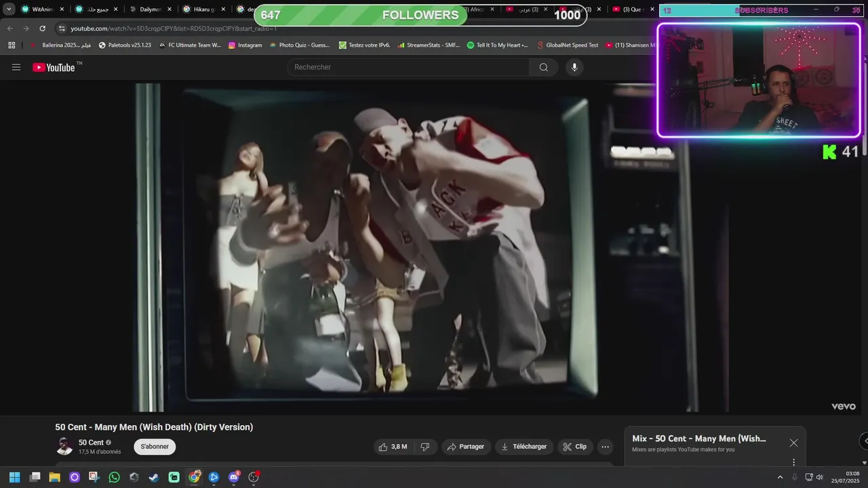Image resolution: width=868 pixels, height=488 pixels.
Task: Open Windows Start menu
Action: click(14, 477)
